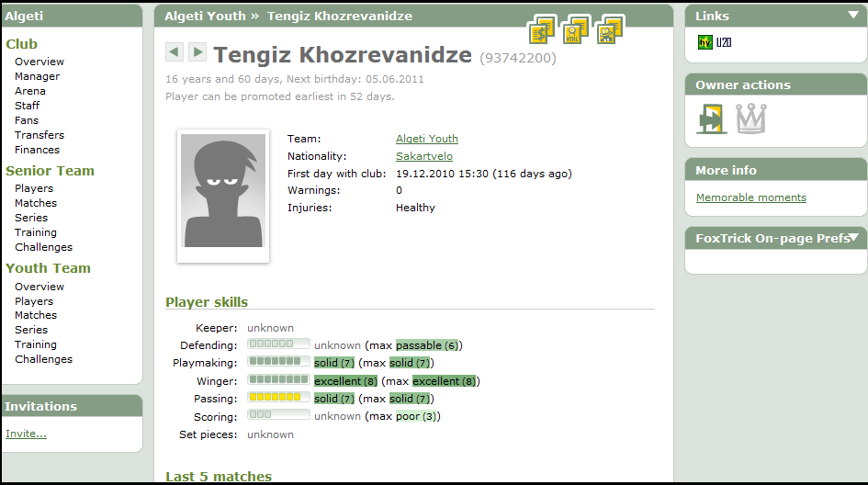868x485 pixels.
Task: Click the More info box header
Action: [x=775, y=170]
